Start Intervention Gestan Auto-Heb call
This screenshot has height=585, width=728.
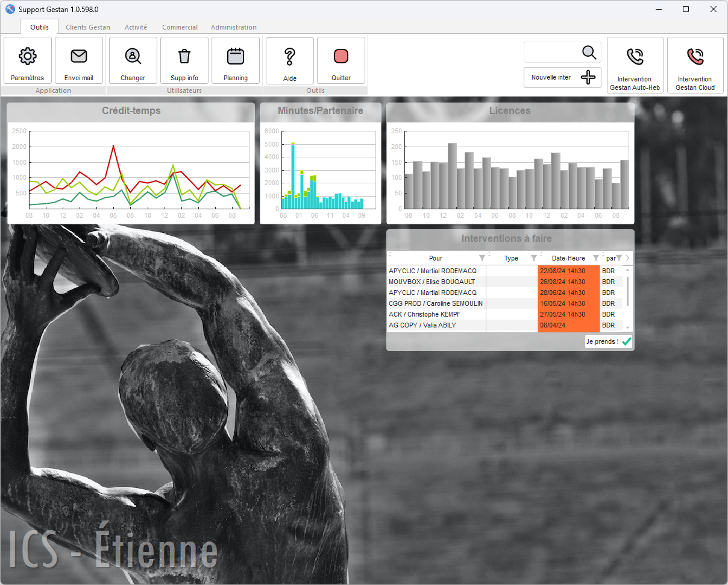click(635, 57)
